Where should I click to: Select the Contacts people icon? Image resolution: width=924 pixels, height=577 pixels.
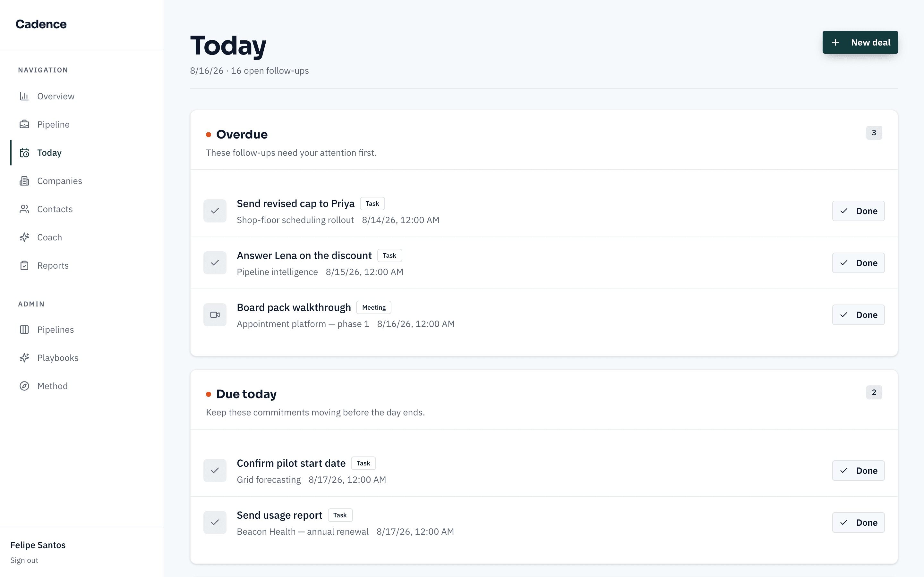[x=24, y=209]
